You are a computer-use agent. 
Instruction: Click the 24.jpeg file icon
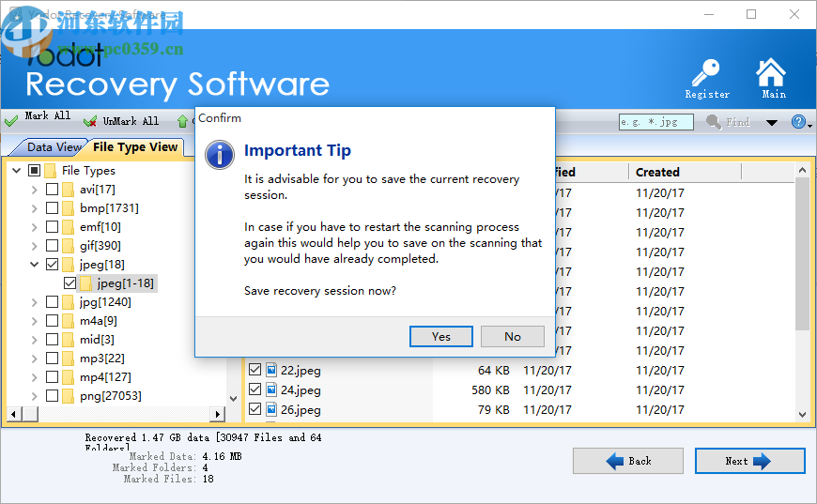click(271, 390)
